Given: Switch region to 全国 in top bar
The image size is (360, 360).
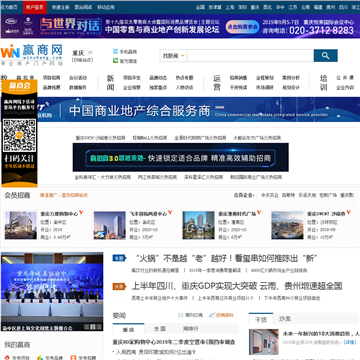Looking at the screenshot, I should 200,7.
